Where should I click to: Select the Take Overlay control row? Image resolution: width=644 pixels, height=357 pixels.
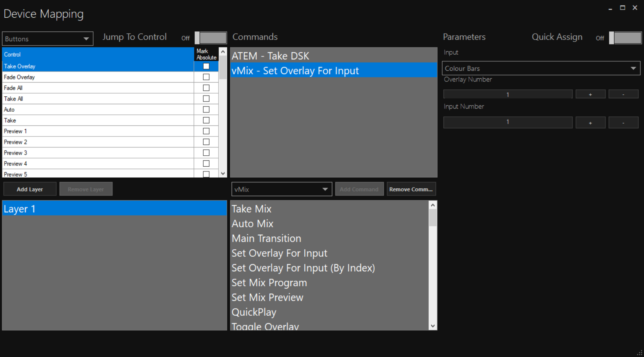[98, 66]
